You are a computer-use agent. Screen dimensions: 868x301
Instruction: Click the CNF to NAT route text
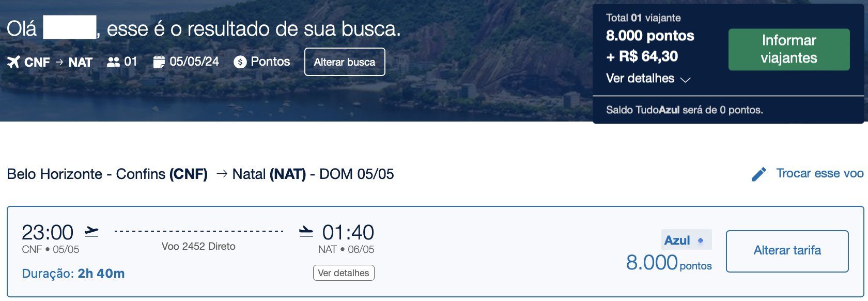58,63
